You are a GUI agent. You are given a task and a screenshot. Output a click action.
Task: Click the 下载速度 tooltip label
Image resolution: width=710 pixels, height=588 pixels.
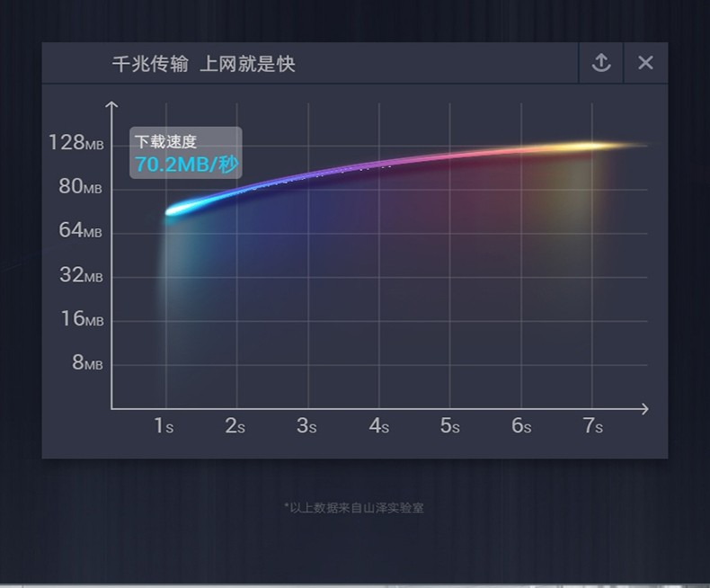click(x=165, y=141)
